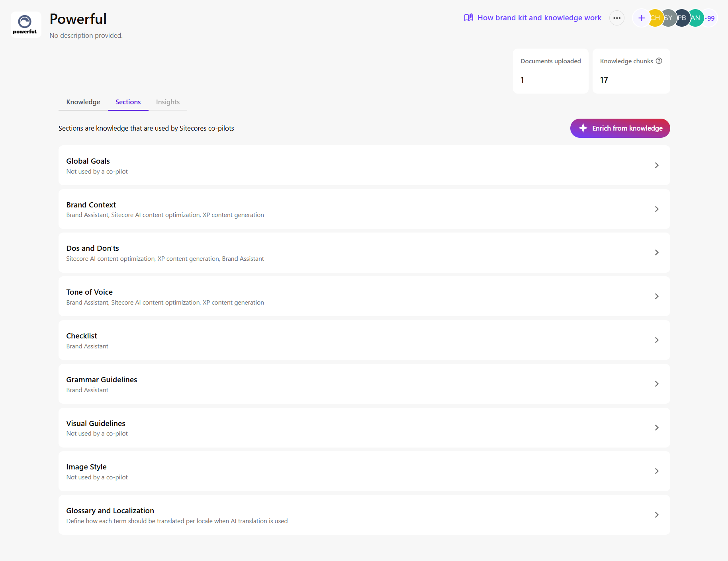
Task: Open the Checklist section title
Action: coord(82,336)
